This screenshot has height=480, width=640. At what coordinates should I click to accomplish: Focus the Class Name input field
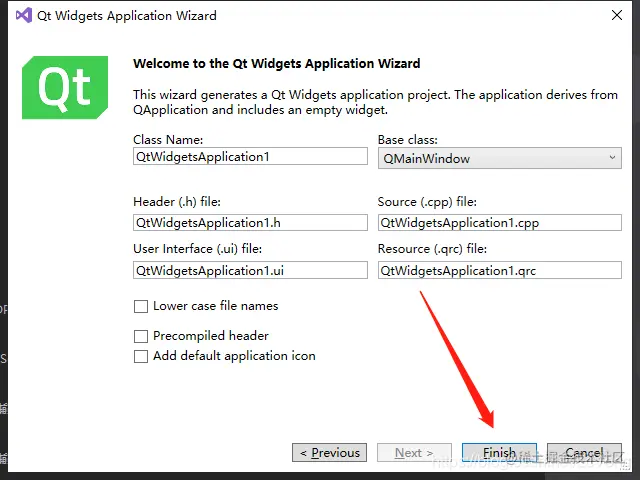tap(250, 157)
